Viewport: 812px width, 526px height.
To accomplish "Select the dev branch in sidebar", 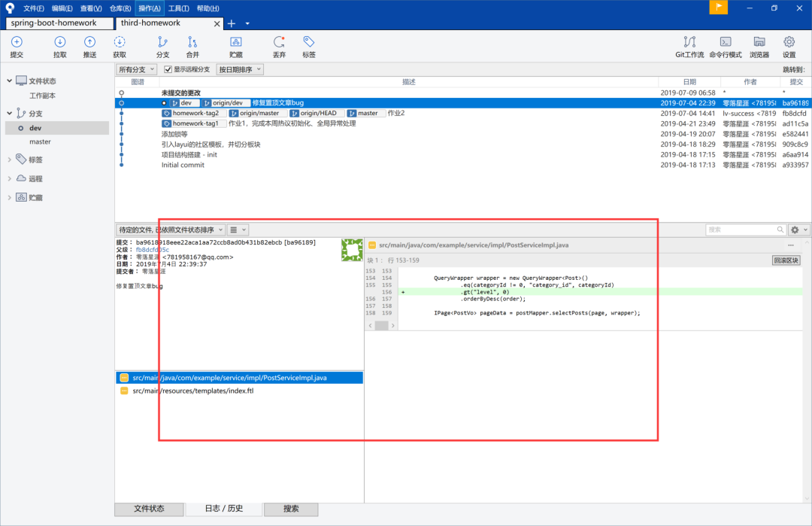I will coord(57,128).
